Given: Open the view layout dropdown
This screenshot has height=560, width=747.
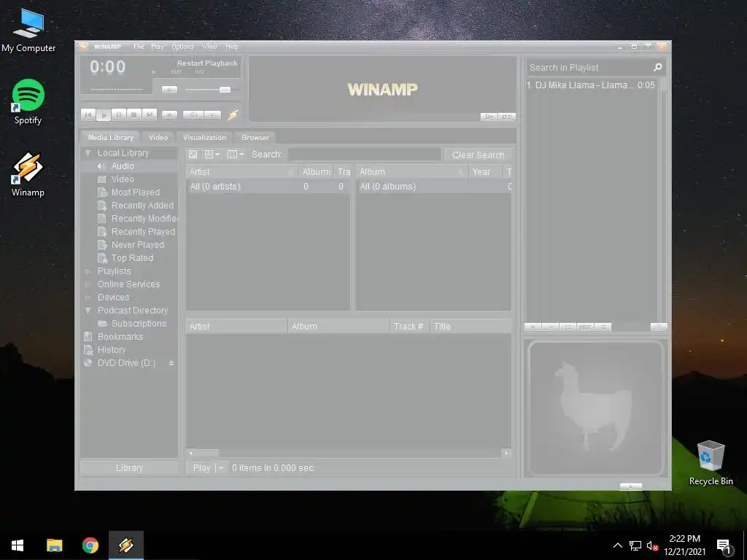Looking at the screenshot, I should 212,155.
